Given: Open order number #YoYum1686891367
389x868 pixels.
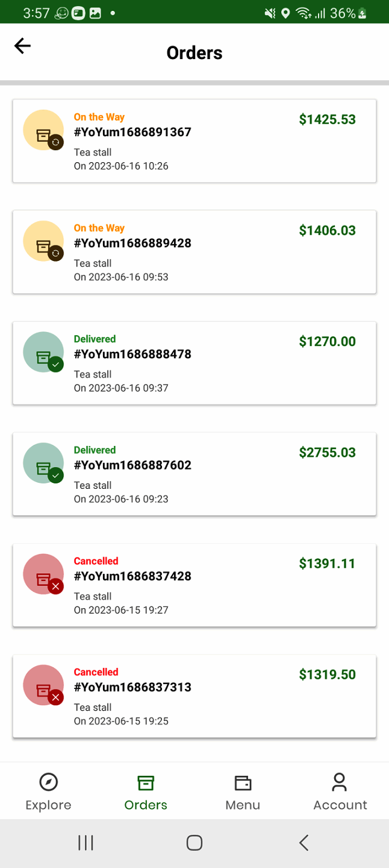Looking at the screenshot, I should [x=132, y=132].
